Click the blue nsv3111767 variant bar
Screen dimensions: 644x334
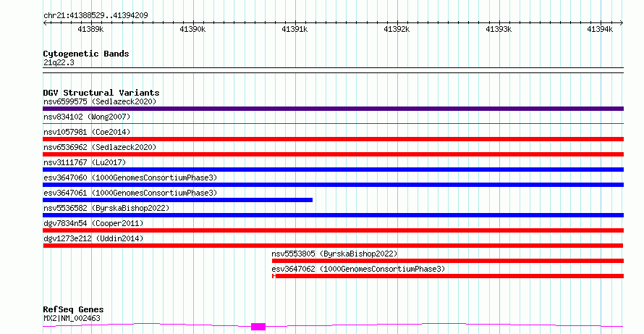333,170
